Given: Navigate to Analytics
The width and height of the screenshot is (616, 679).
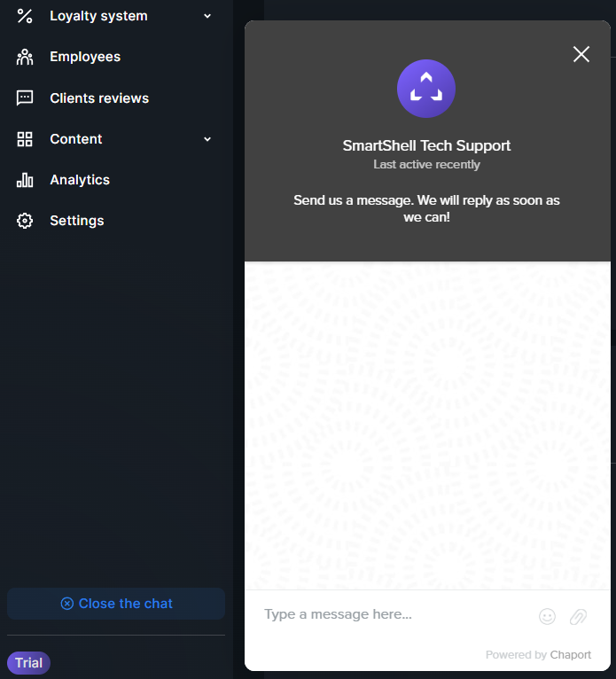Looking at the screenshot, I should pyautogui.click(x=80, y=180).
